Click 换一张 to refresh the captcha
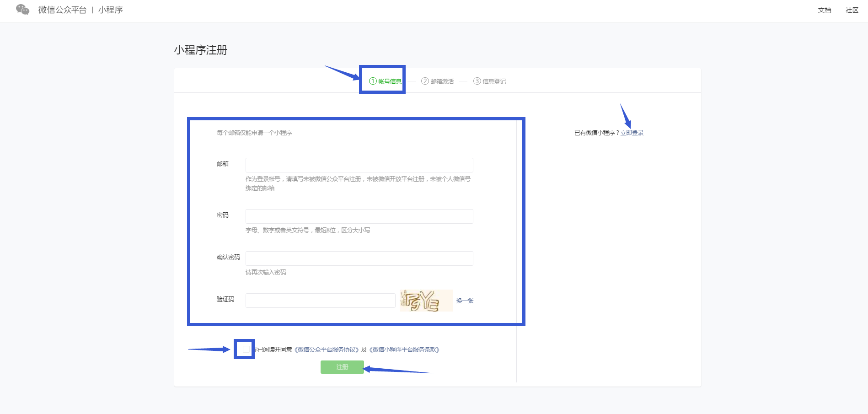868x414 pixels. [465, 301]
